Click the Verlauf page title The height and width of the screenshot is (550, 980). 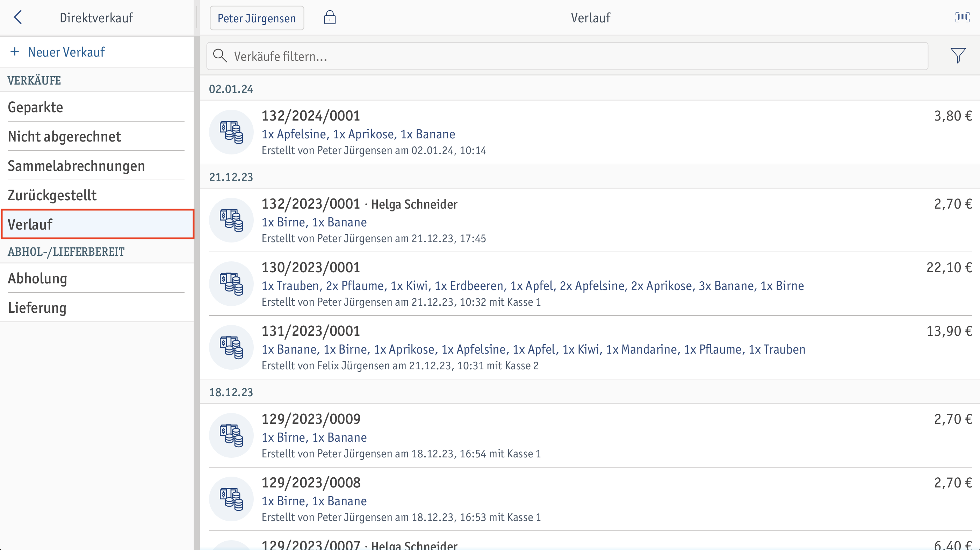point(590,17)
